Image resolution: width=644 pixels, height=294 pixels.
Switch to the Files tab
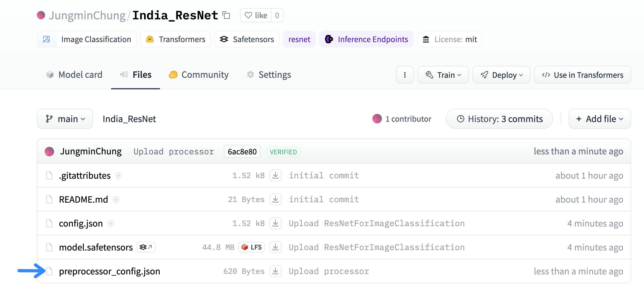[135, 75]
